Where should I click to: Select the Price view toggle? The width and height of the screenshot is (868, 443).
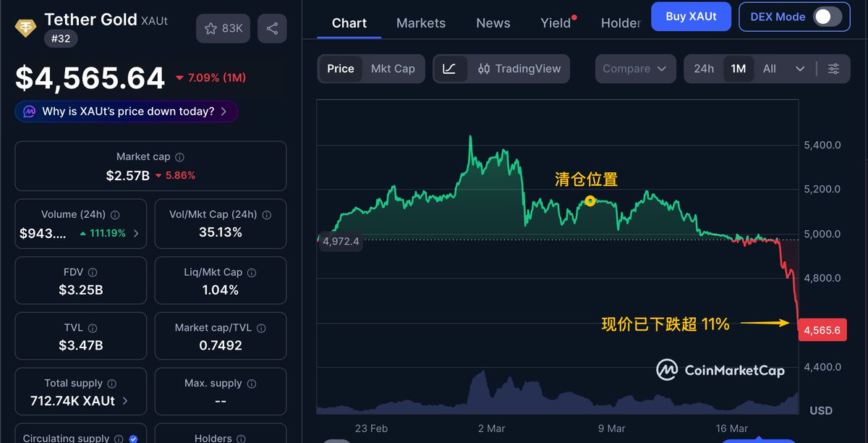click(x=341, y=69)
